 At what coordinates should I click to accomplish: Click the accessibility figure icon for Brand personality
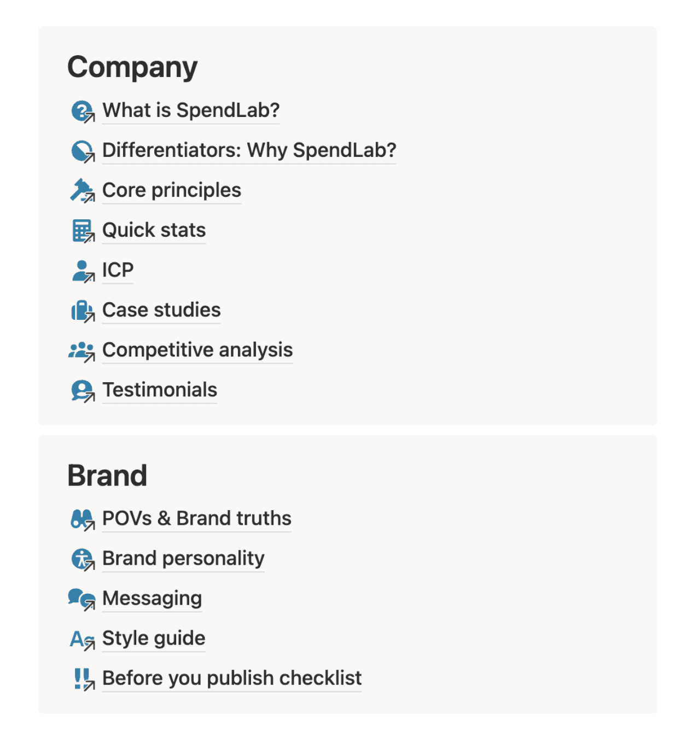pos(82,559)
